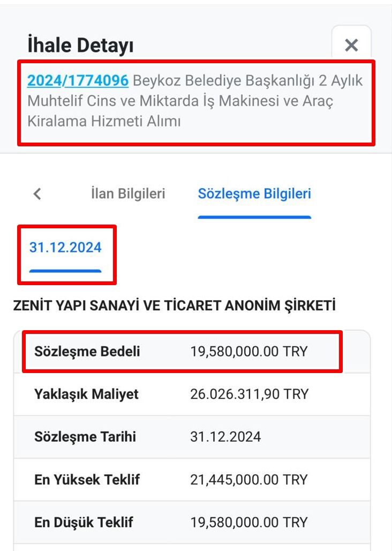This screenshot has width=392, height=551.
Task: Switch to the Sözleşme Bilgileri tab
Action: click(255, 194)
